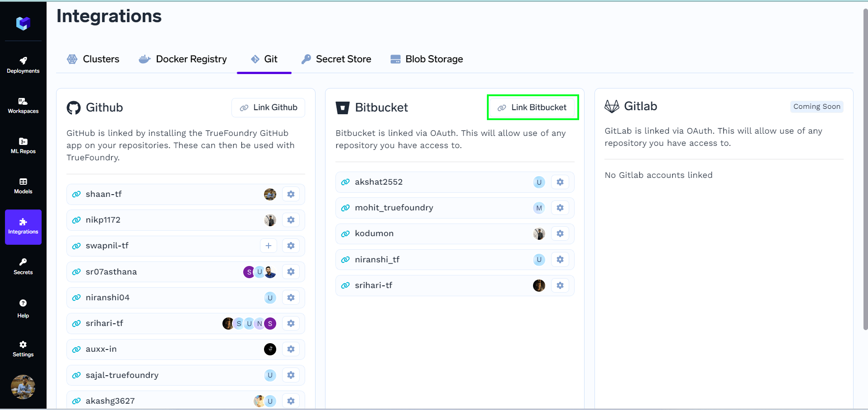The width and height of the screenshot is (868, 410).
Task: Click the niranshi_tf Bitbucket account
Action: point(377,260)
